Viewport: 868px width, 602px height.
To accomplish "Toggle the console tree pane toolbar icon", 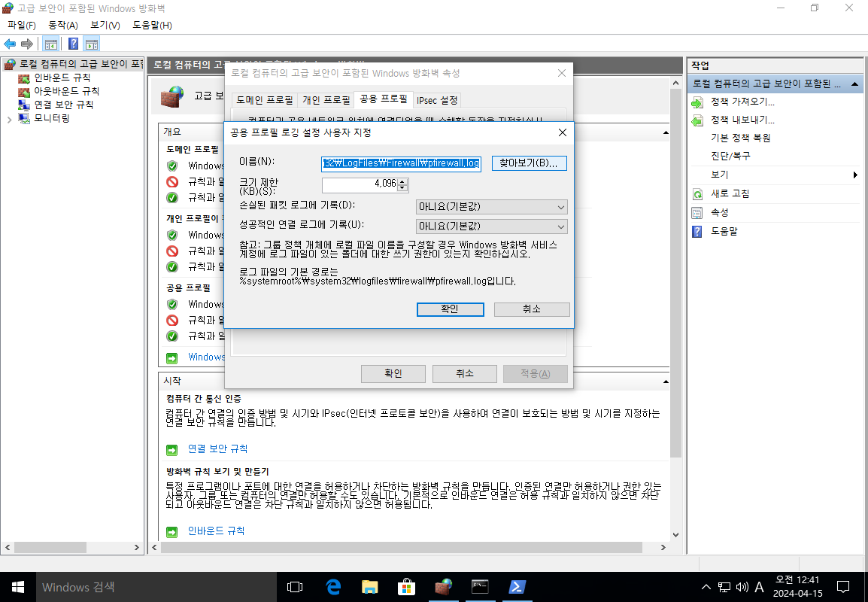I will (x=51, y=44).
